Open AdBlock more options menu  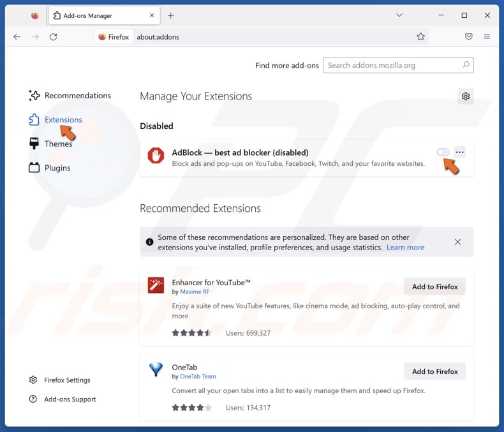coord(459,152)
